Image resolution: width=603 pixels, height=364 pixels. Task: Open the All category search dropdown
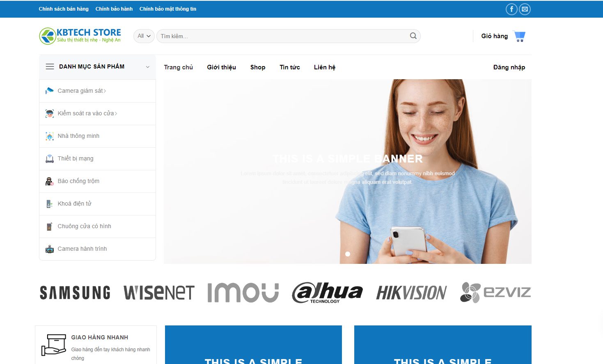click(144, 36)
